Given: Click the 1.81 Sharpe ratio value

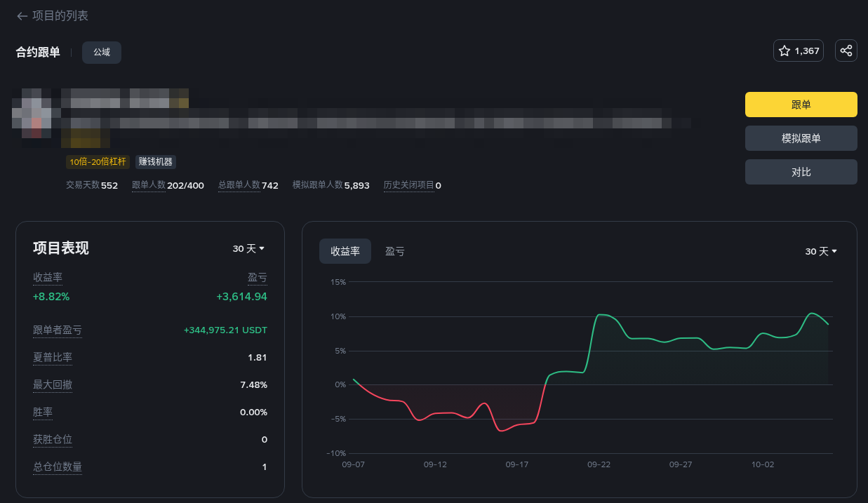Looking at the screenshot, I should [x=258, y=357].
